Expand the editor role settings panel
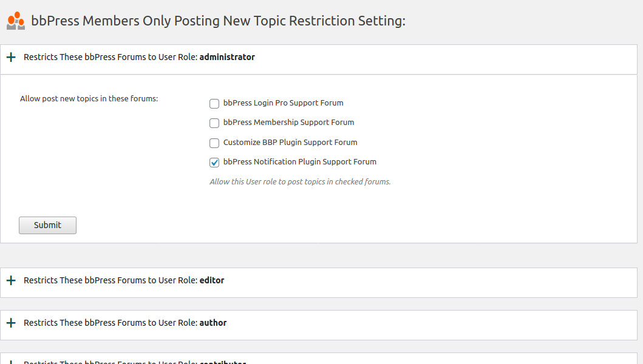Screen dimensions: 643x364 coord(11,280)
